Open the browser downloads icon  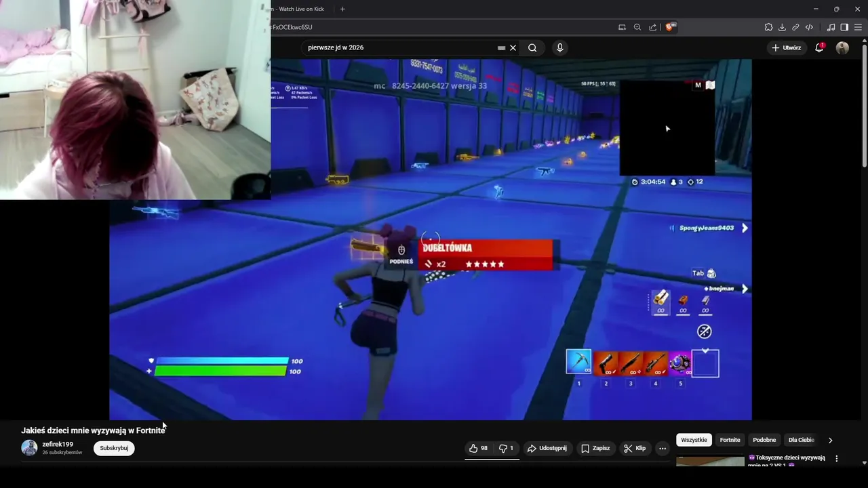point(782,27)
